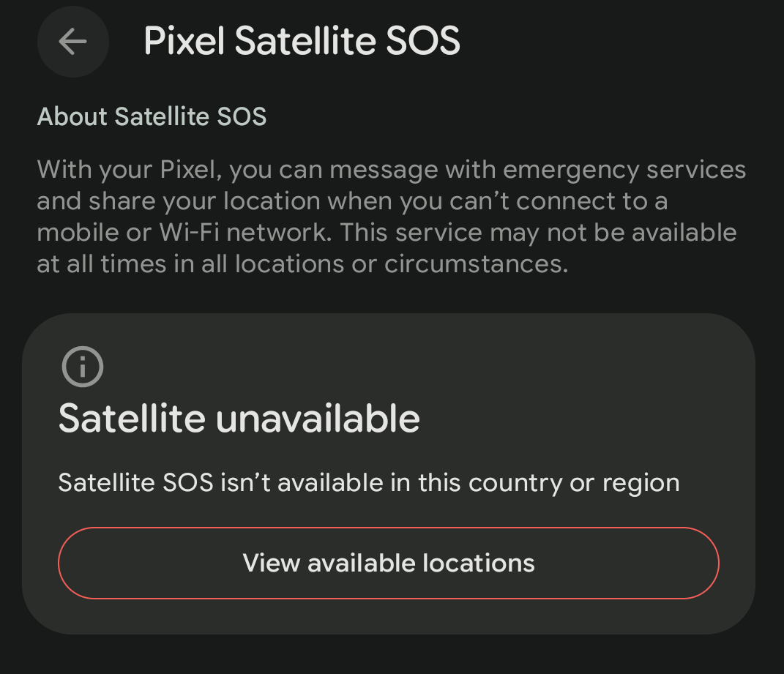Click the word "locations" on the outlined button
Viewport: 784px width, 674px height.
pos(479,563)
